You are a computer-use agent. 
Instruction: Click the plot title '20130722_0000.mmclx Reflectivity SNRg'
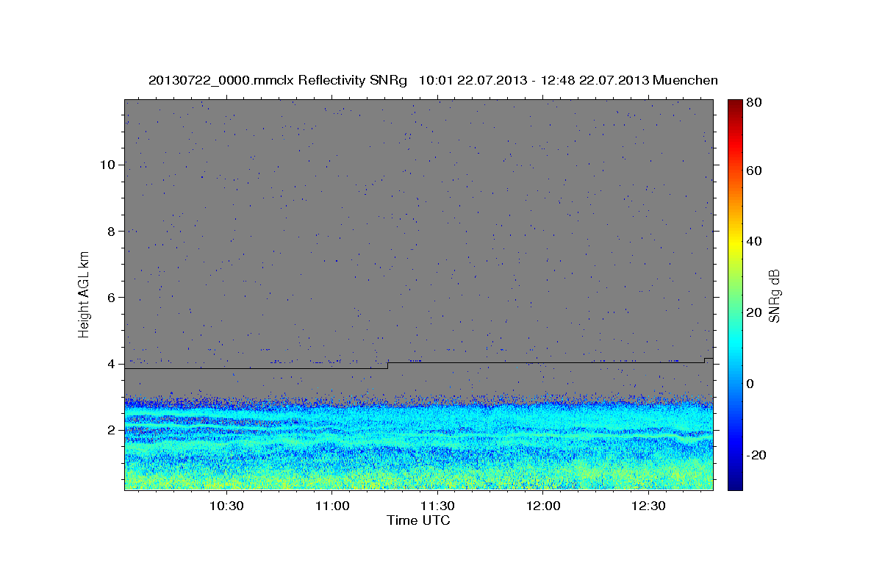pyautogui.click(x=277, y=80)
